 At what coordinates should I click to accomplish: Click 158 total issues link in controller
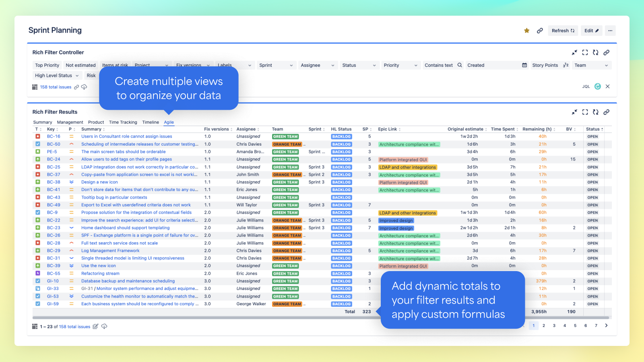56,87
